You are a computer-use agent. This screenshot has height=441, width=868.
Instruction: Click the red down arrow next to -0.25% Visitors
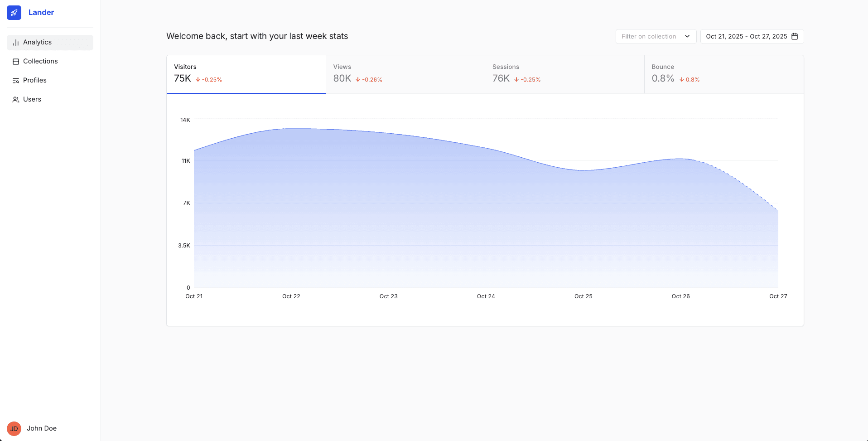(x=198, y=79)
